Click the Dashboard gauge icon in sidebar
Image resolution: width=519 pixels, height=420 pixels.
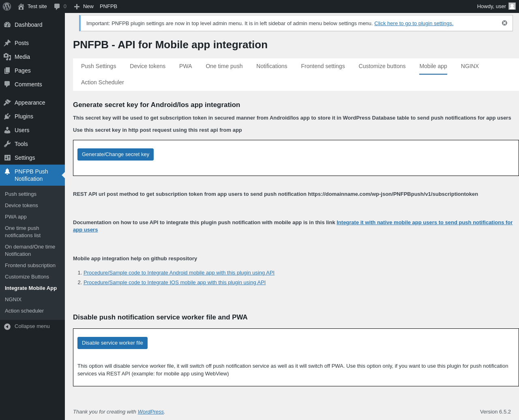(7, 25)
